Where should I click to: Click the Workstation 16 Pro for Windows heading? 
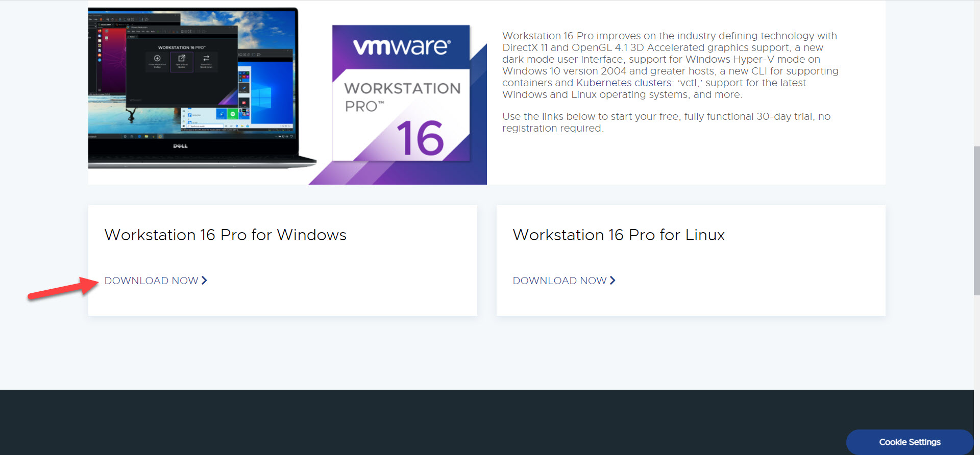[x=225, y=235]
